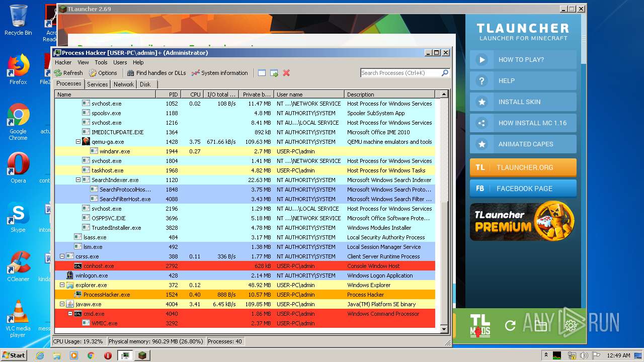This screenshot has height=362, width=644.
Task: Sort by the CPU column header
Action: click(192, 95)
